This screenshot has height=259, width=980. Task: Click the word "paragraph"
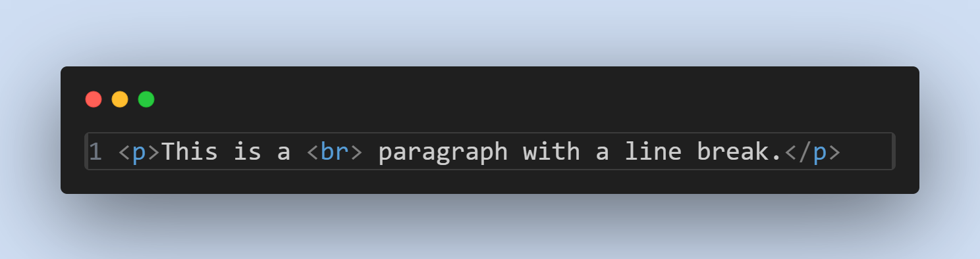(443, 153)
